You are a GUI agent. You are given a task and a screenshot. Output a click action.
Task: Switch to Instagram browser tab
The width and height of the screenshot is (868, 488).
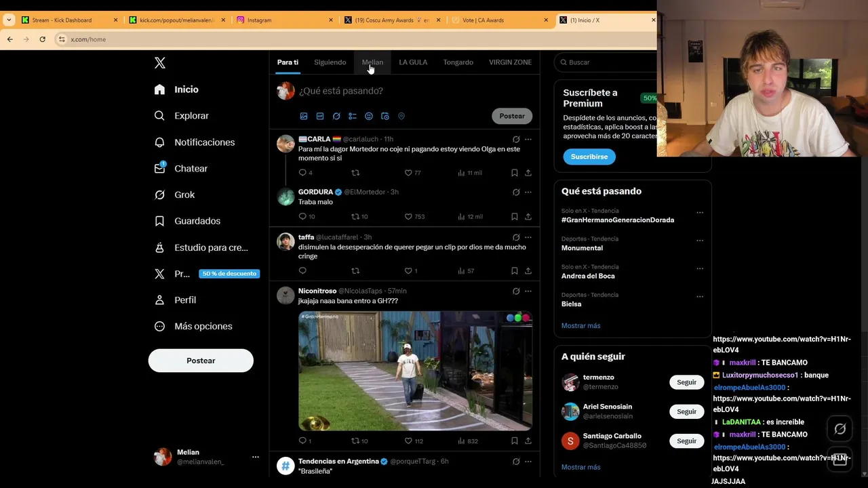283,20
